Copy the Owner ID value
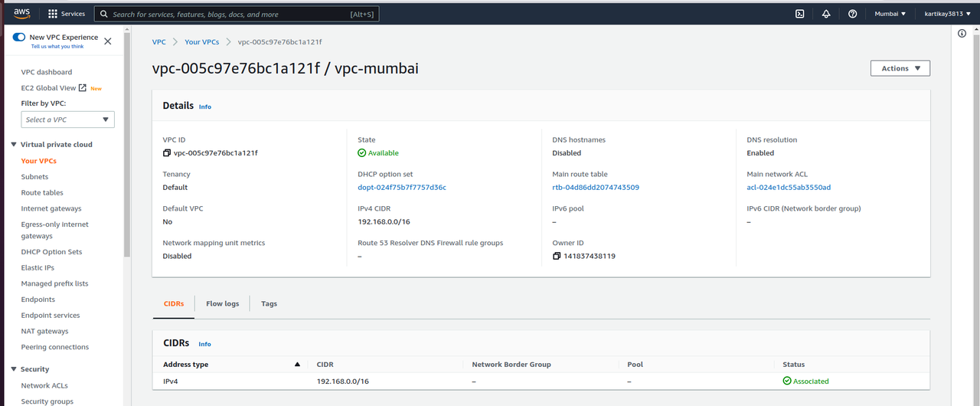Viewport: 980px width, 406px height. (x=557, y=256)
